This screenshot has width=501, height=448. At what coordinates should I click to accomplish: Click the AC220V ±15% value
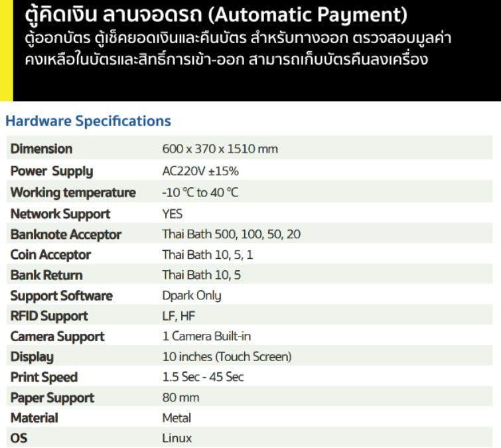(200, 171)
